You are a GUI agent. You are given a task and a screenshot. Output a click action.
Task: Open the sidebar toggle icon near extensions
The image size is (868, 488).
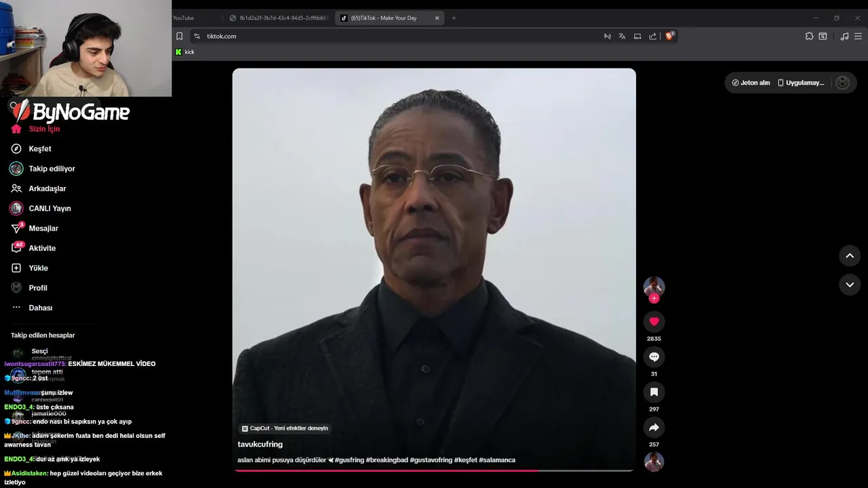(823, 36)
